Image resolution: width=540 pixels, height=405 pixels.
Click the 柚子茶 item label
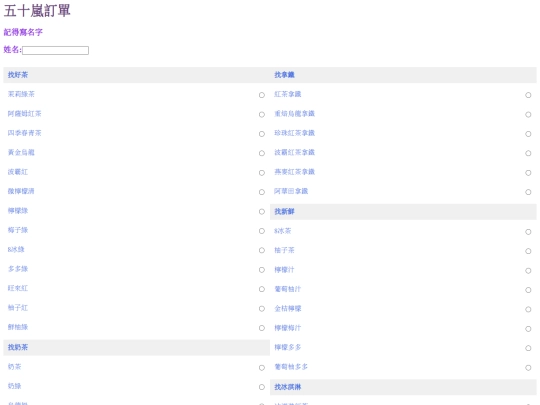(x=284, y=250)
